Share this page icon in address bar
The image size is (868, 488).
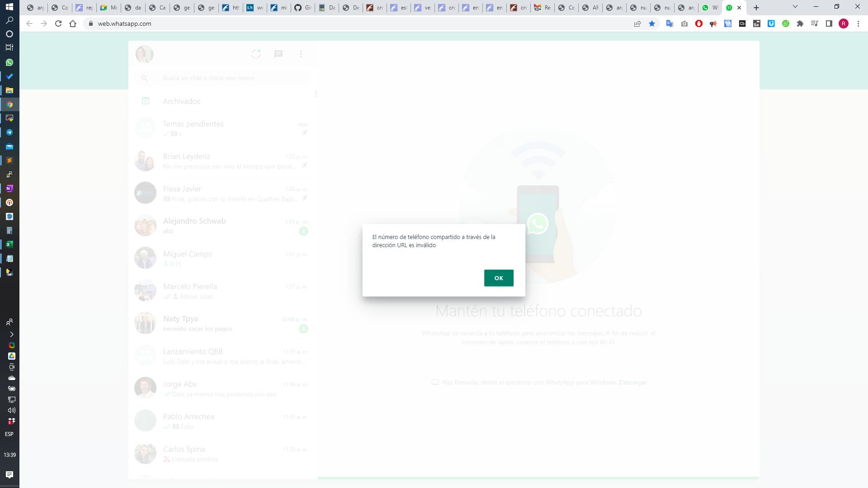(637, 23)
